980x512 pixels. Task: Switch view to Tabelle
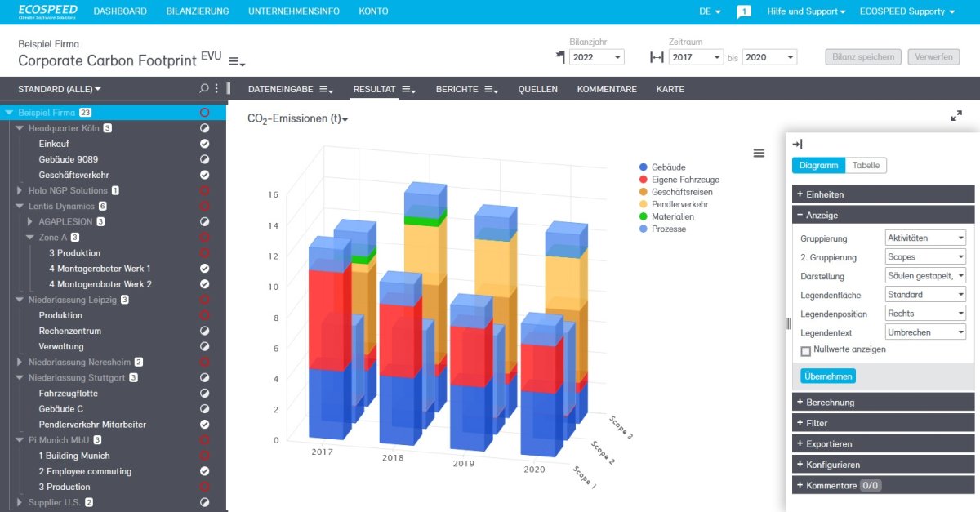tap(866, 165)
